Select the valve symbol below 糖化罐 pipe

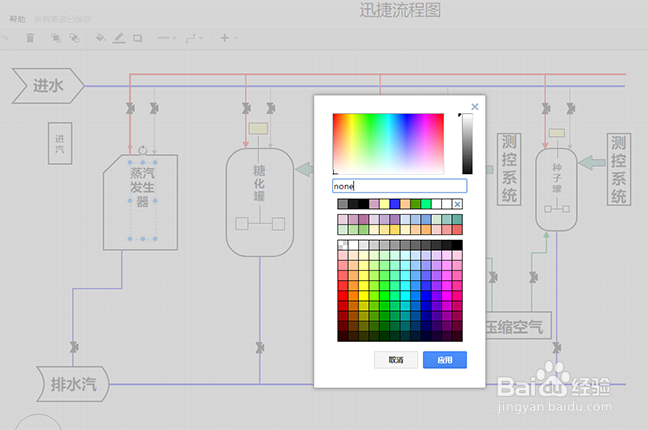[x=260, y=347]
